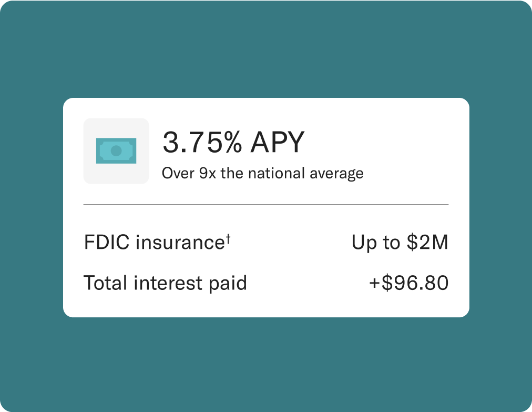Click the word "interest" in bottom row
The image size is (532, 412).
coord(168,283)
